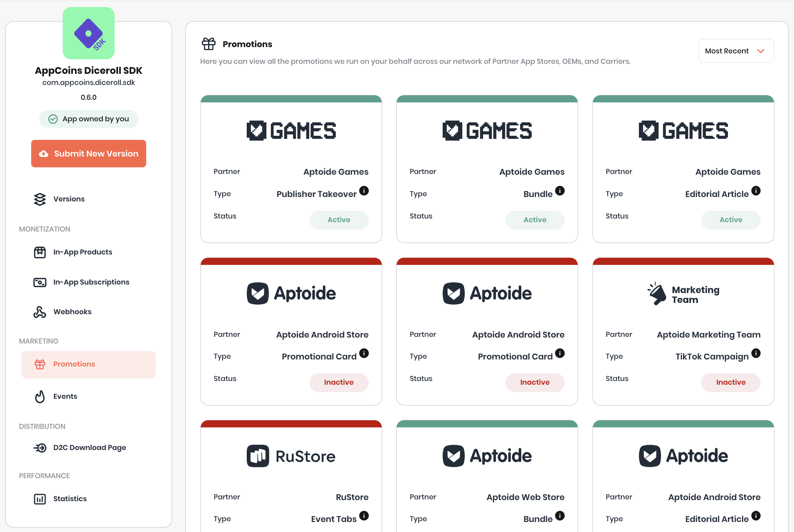The width and height of the screenshot is (794, 532).
Task: Click the D2C Download Page arrow icon
Action: coord(40,448)
